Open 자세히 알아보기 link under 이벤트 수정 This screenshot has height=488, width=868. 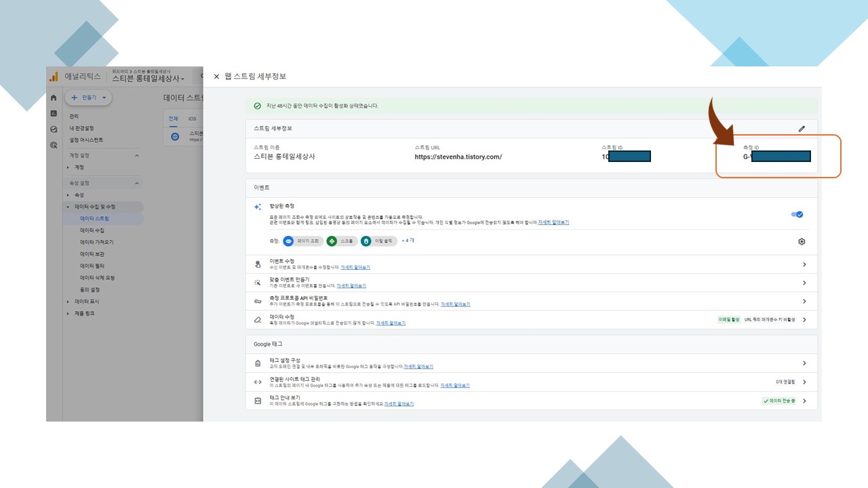click(355, 268)
